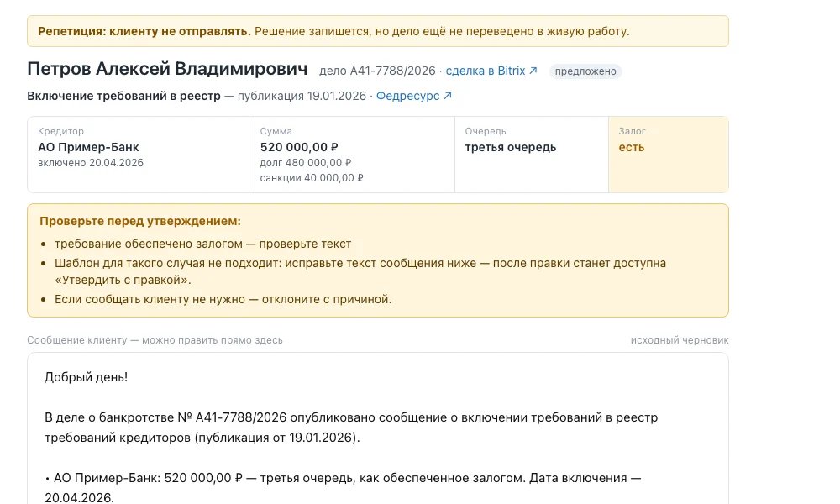This screenshot has height=504, width=840.
Task: Click creditor name 'АО Пример-Банк' in card
Action: [x=88, y=147]
